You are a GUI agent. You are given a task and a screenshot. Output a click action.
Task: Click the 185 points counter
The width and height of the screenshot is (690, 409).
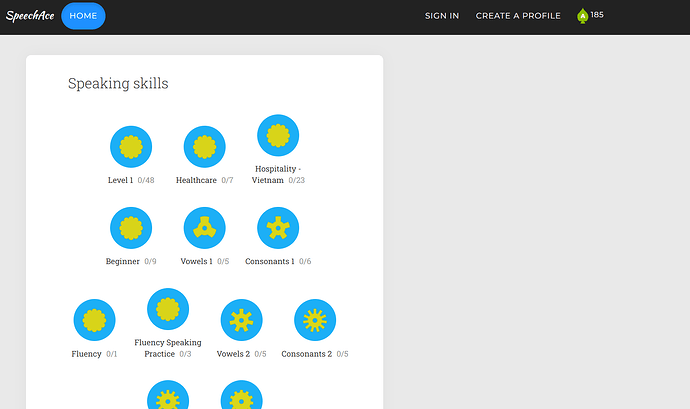click(x=597, y=15)
